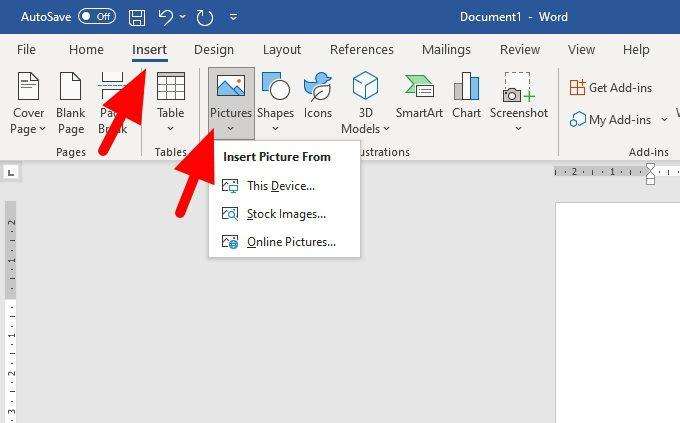This screenshot has height=423, width=680.
Task: Go to the Design tab
Action: pos(214,49)
